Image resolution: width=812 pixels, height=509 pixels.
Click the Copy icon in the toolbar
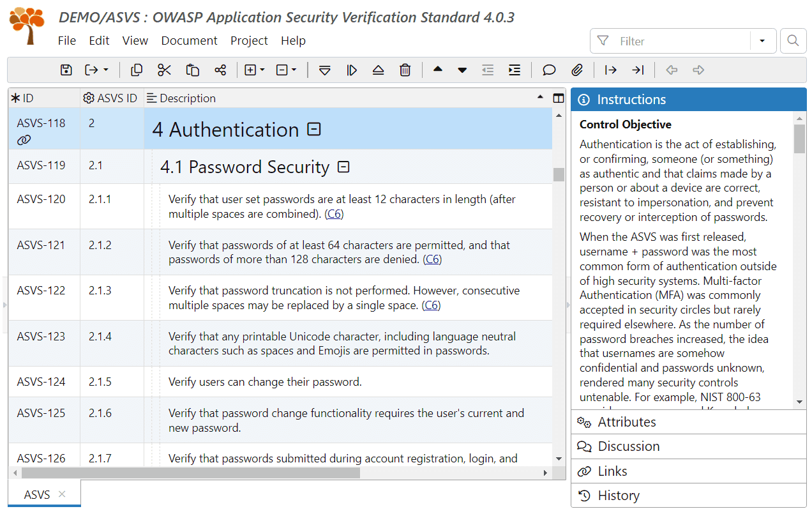[x=136, y=70]
